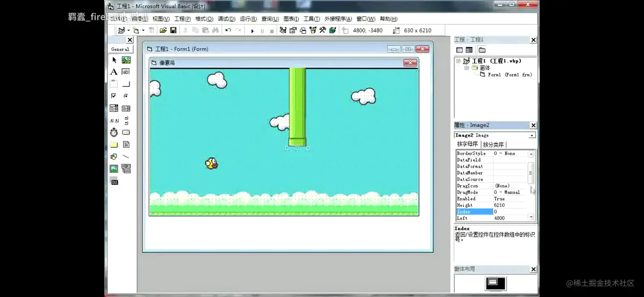Switch to the 按分类序 properties tab
Image resolution: width=644 pixels, height=297 pixels.
click(493, 145)
